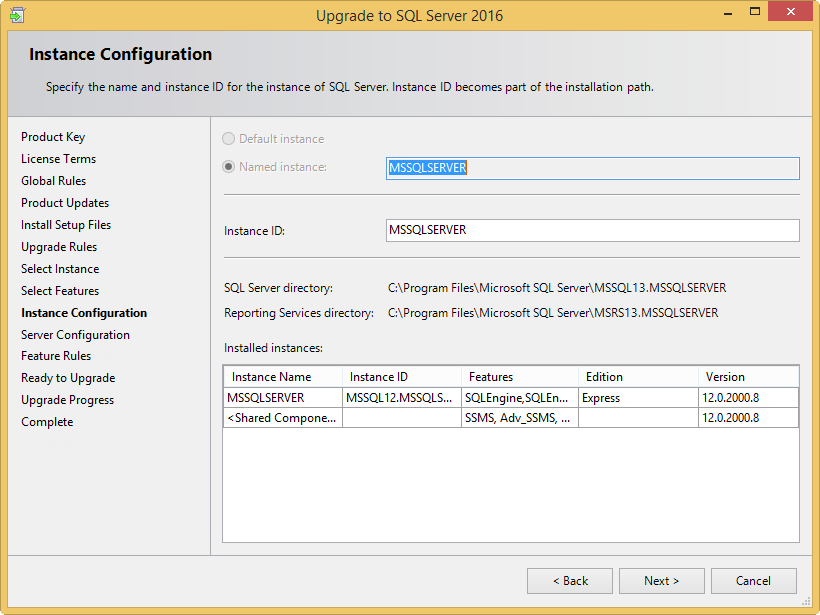Click the SSMS, Adv_SSMS features cell

[x=520, y=418]
